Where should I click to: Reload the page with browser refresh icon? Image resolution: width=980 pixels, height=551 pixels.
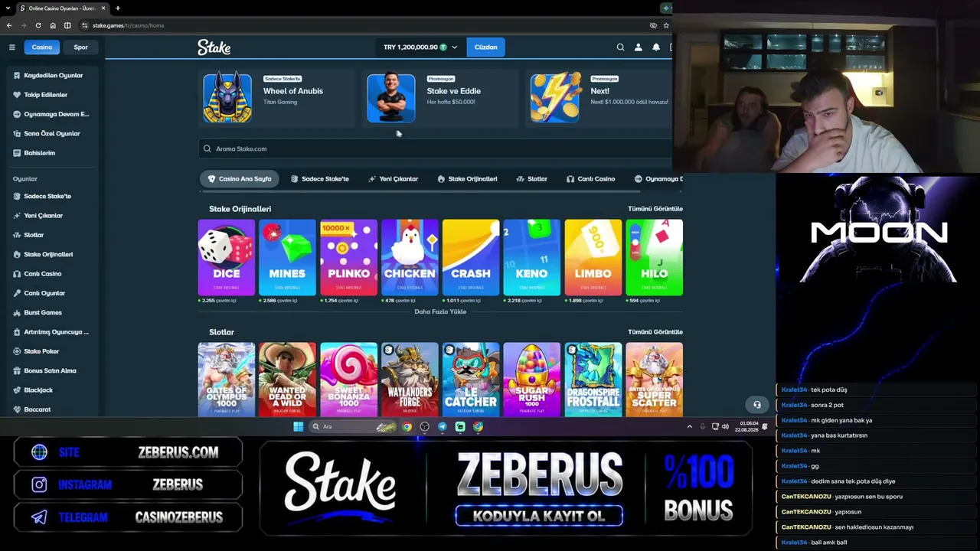(x=38, y=25)
